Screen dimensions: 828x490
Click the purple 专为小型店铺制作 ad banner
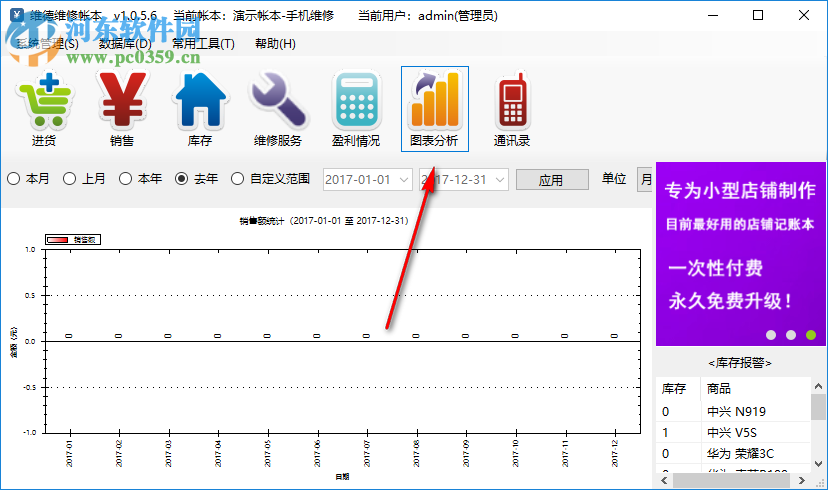pyautogui.click(x=740, y=254)
